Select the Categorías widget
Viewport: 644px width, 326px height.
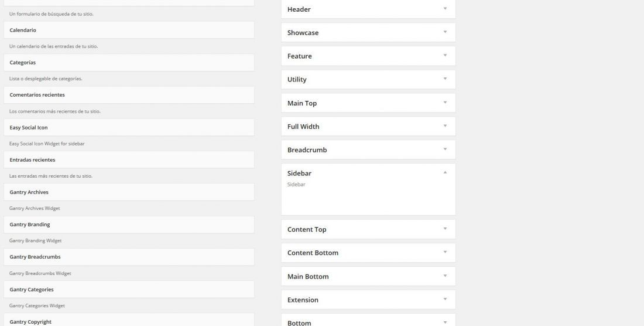[x=129, y=63]
